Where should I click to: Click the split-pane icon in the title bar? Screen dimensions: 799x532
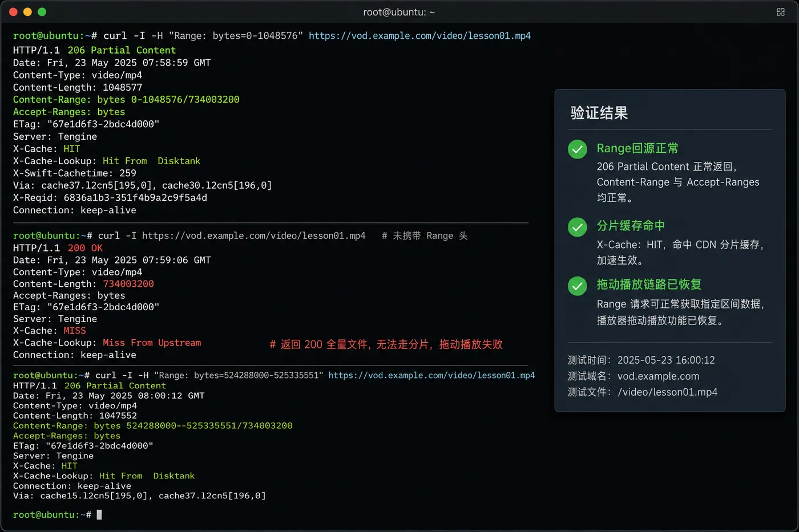(x=781, y=12)
